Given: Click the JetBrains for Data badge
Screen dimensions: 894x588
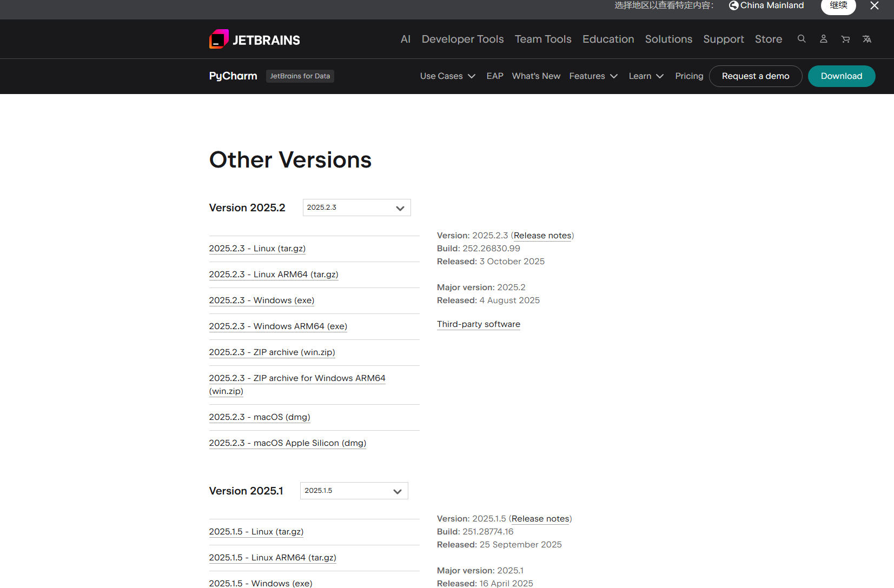Looking at the screenshot, I should [x=300, y=76].
